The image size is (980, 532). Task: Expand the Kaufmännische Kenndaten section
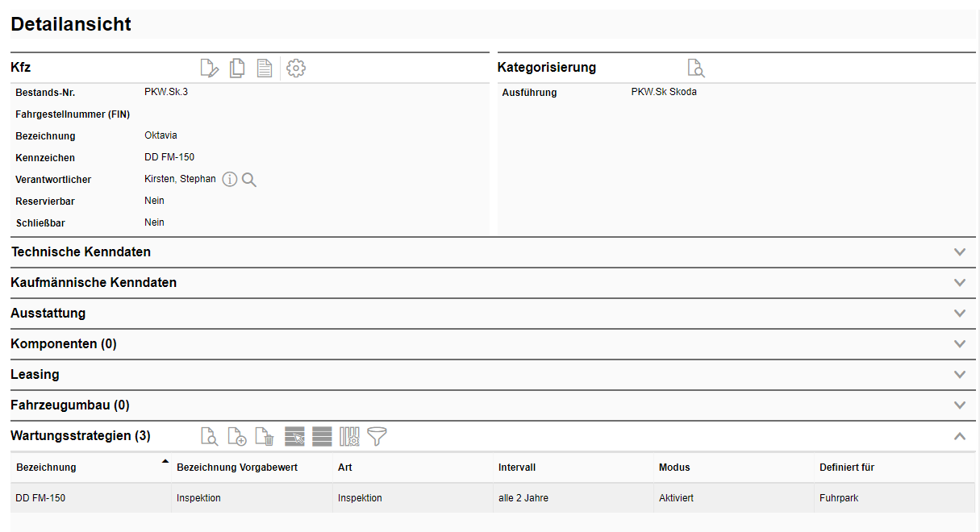959,283
